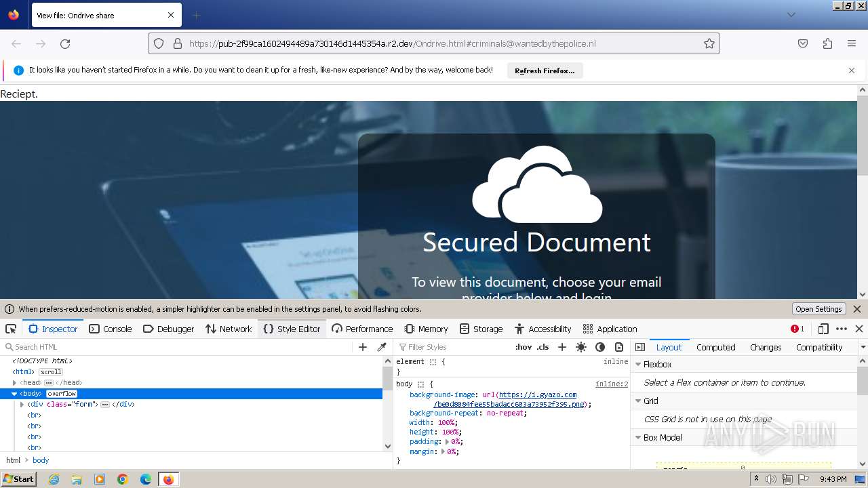868x488 pixels.
Task: Navigate back to previous page
Action: [16, 43]
